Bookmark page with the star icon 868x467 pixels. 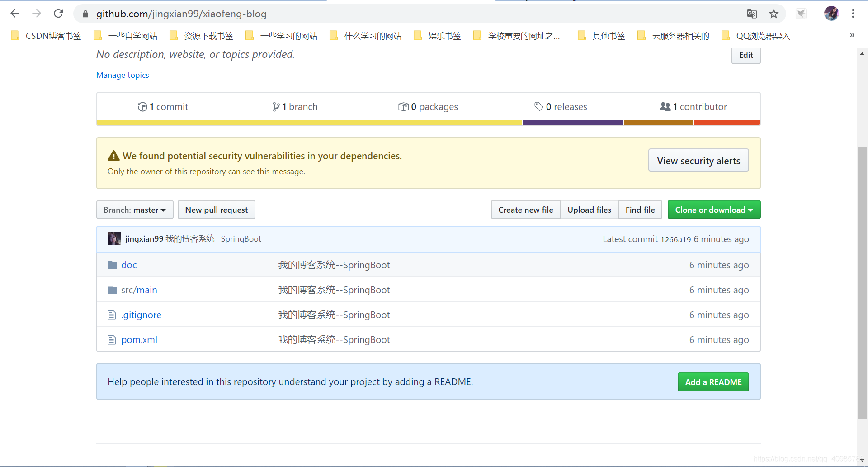tap(774, 14)
